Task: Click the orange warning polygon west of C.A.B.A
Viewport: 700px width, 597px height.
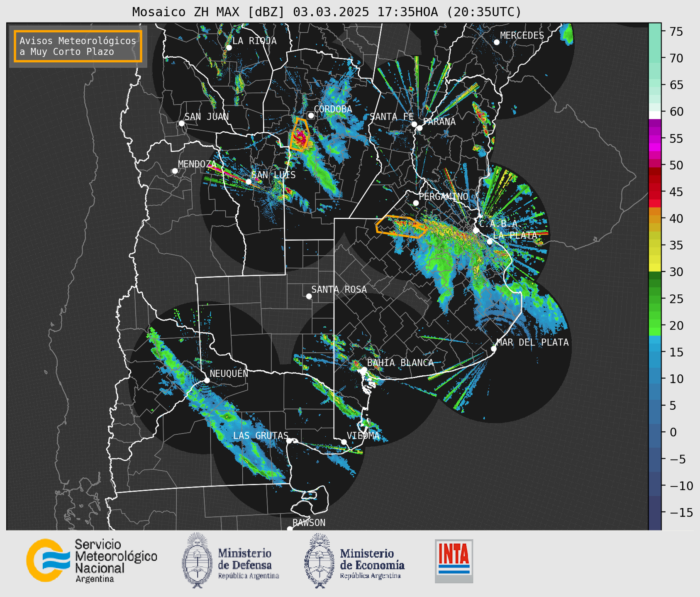Action: point(401,227)
